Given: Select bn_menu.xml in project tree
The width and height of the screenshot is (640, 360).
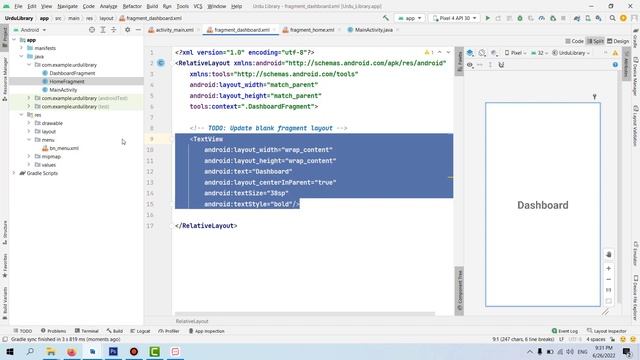Looking at the screenshot, I should pyautogui.click(x=64, y=148).
